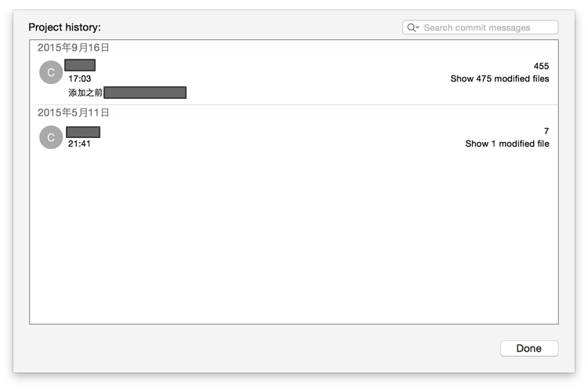The image size is (588, 389).
Task: Click revision number 7
Action: [546, 132]
